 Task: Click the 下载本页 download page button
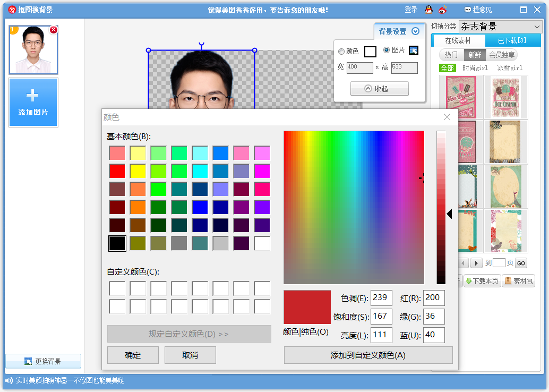click(482, 281)
